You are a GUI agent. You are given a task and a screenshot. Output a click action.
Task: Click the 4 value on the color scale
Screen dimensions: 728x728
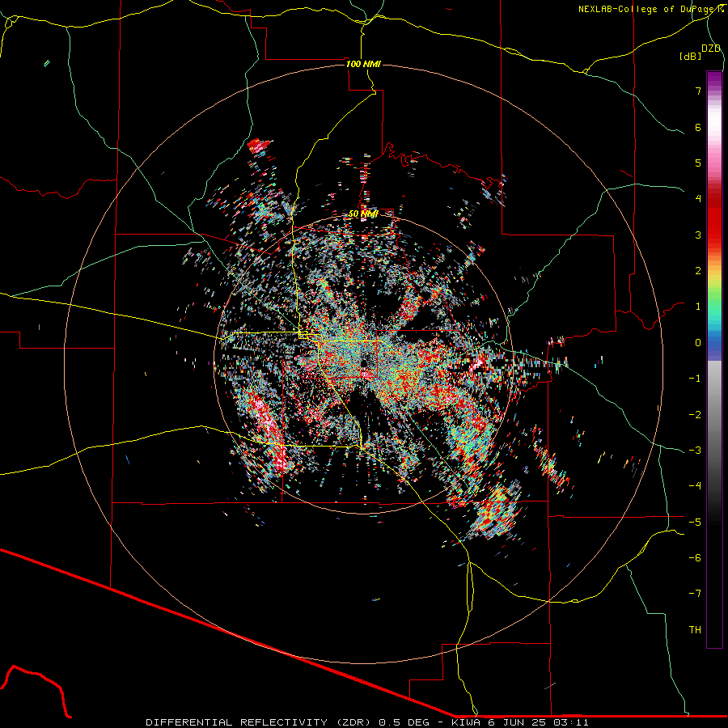[698, 199]
